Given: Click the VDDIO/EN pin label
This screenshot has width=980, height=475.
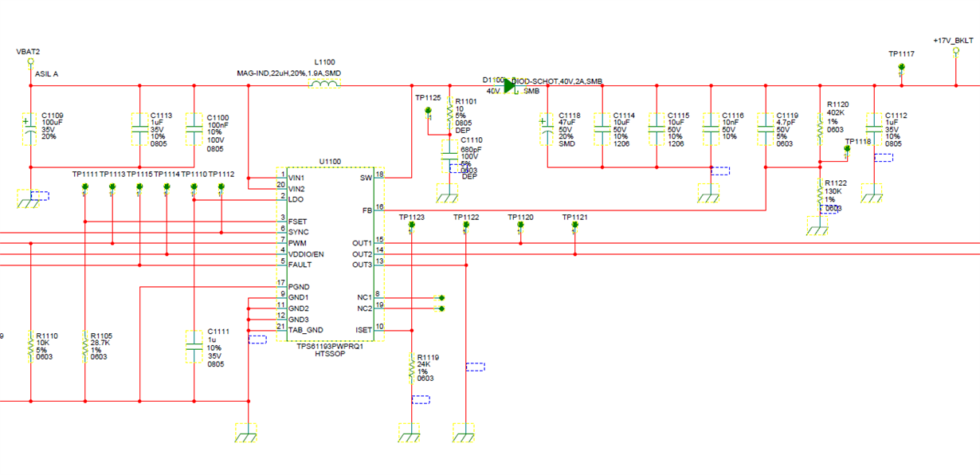Looking at the screenshot, I should click(x=306, y=254).
